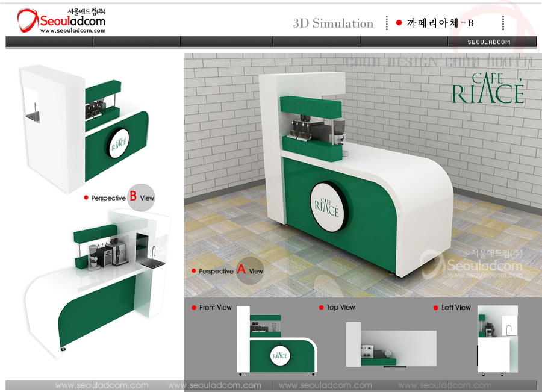
Task: Click the last www.seouladcom.com footer link
Action: pyautogui.click(x=445, y=385)
